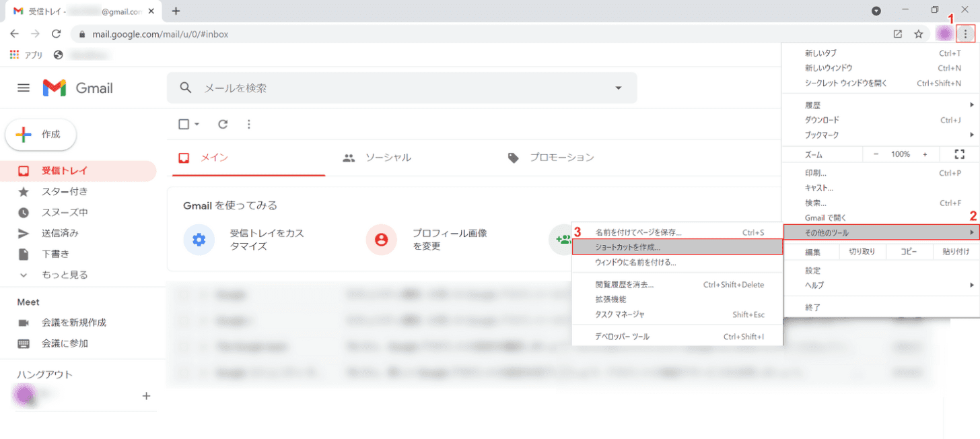Click the profile image change icon

[382, 239]
